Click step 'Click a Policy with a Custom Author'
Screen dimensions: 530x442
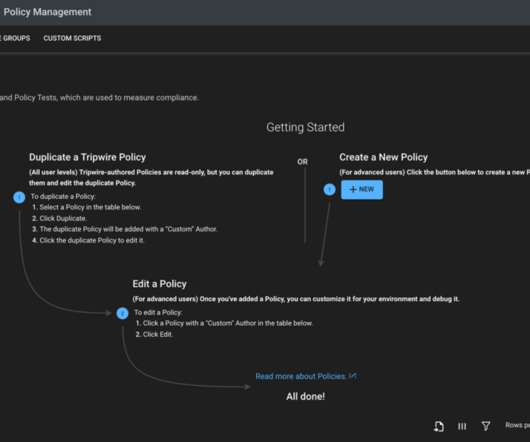[224, 323]
